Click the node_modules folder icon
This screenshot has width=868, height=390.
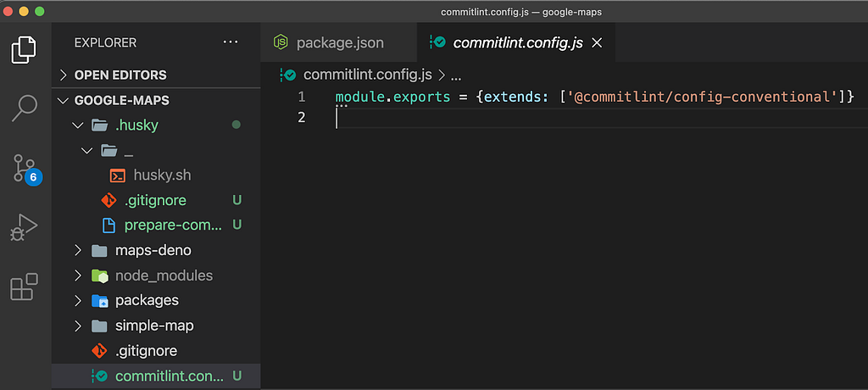pyautogui.click(x=100, y=276)
